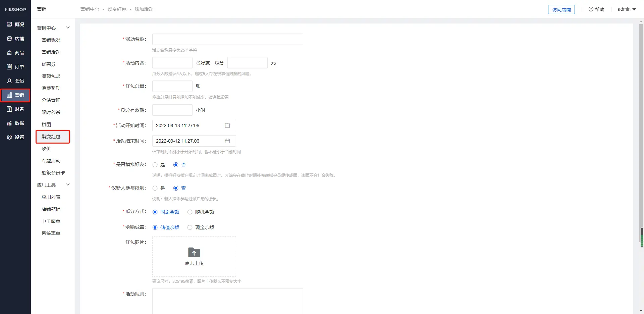644x314 pixels.
Task: Click the upload folder icon for 红包图片
Action: tap(194, 253)
